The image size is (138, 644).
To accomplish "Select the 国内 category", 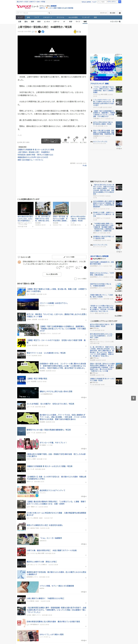I will point(26,21).
